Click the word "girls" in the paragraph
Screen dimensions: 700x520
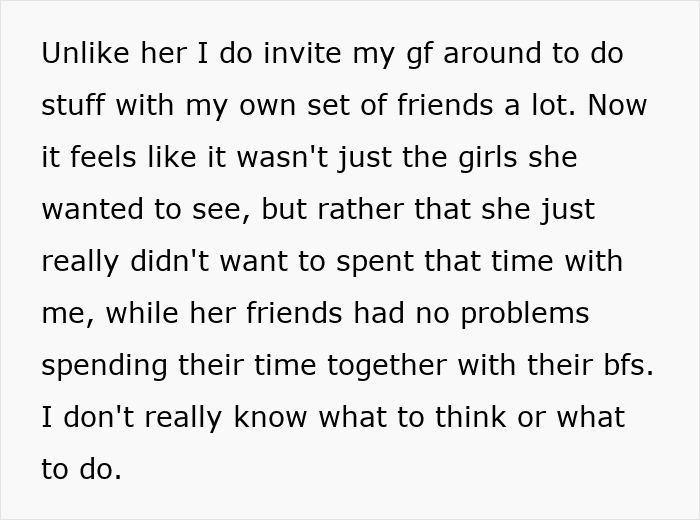[x=488, y=158]
